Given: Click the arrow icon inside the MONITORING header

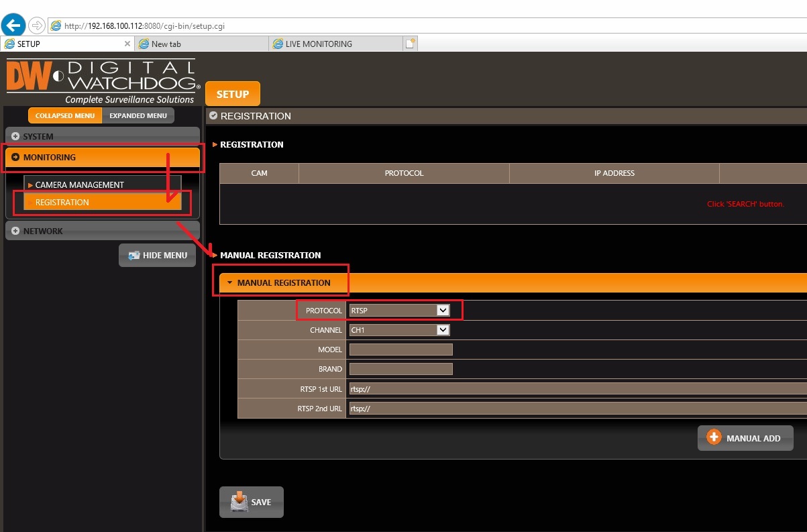Looking at the screenshot, I should pyautogui.click(x=15, y=158).
